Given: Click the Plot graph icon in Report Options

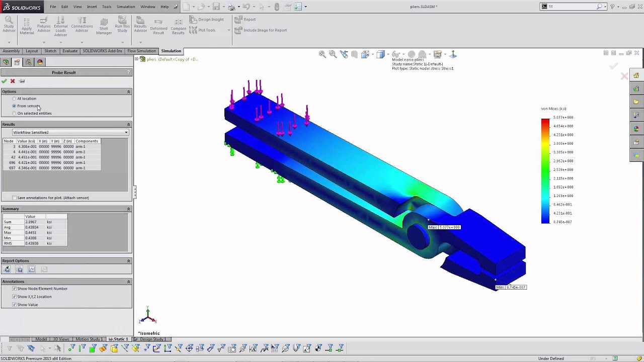Looking at the screenshot, I should click(32, 269).
